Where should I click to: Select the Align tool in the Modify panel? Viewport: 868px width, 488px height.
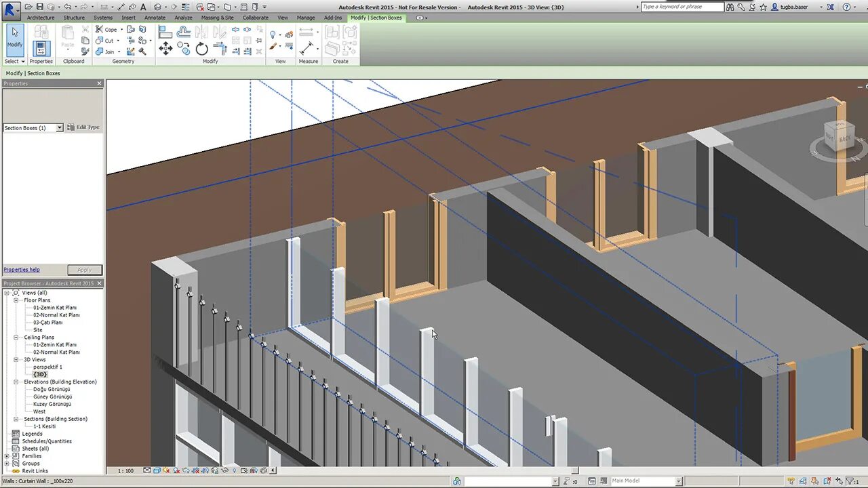tap(165, 32)
